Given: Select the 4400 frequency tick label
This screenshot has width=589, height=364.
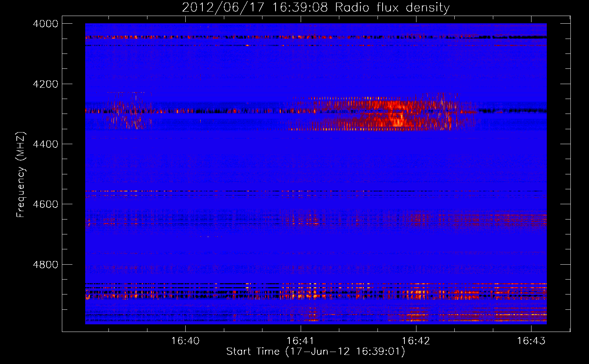Looking at the screenshot, I should click(x=46, y=144).
